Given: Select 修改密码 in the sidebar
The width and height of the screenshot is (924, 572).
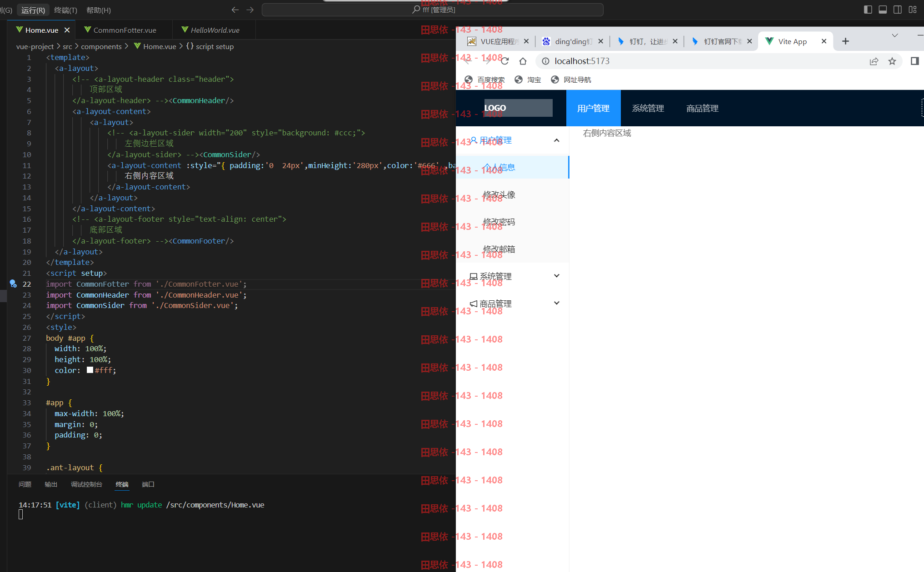Looking at the screenshot, I should point(513,222).
